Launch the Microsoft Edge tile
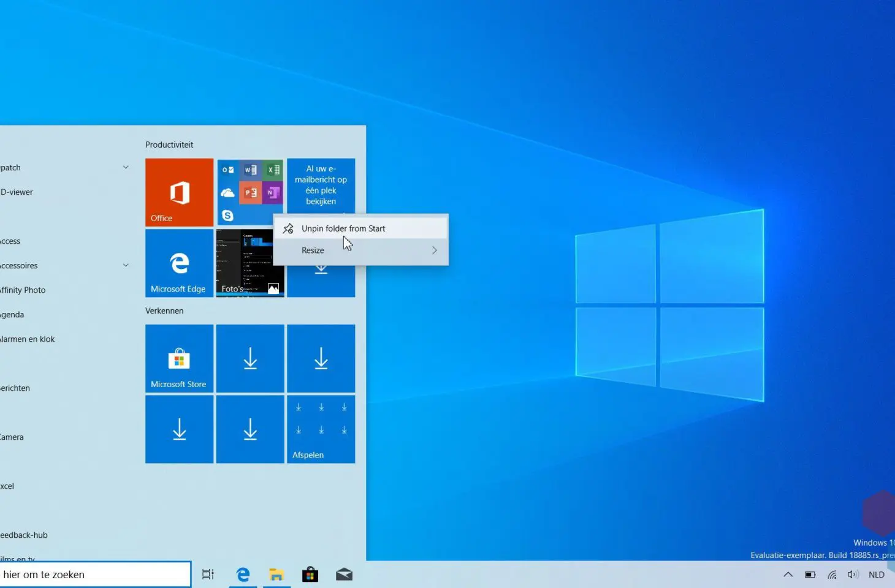This screenshot has width=895, height=588. (179, 263)
